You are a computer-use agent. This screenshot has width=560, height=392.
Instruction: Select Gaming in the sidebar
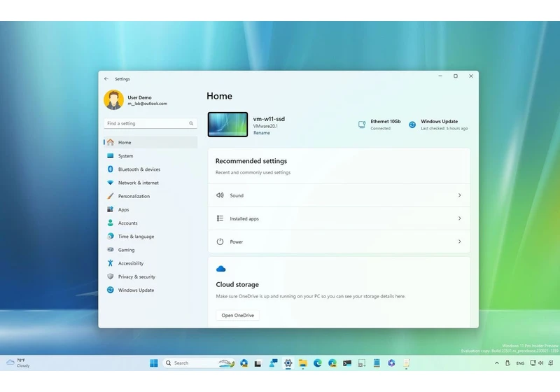150,250
